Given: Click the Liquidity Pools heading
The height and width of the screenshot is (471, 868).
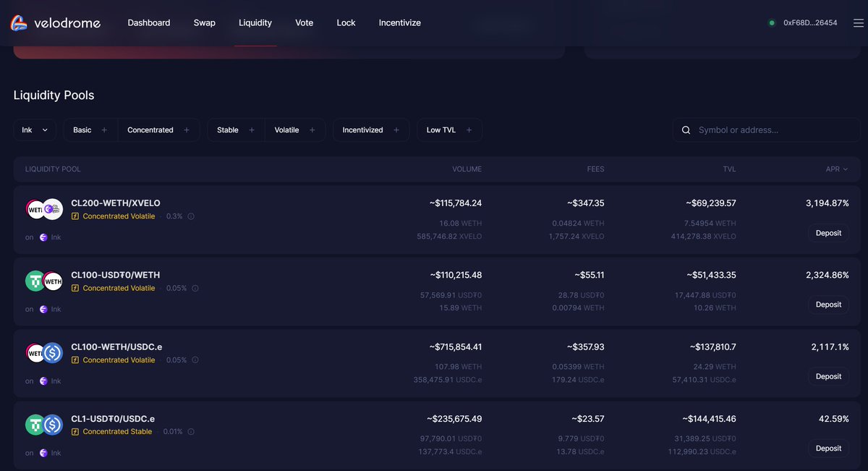Looking at the screenshot, I should coord(54,96).
